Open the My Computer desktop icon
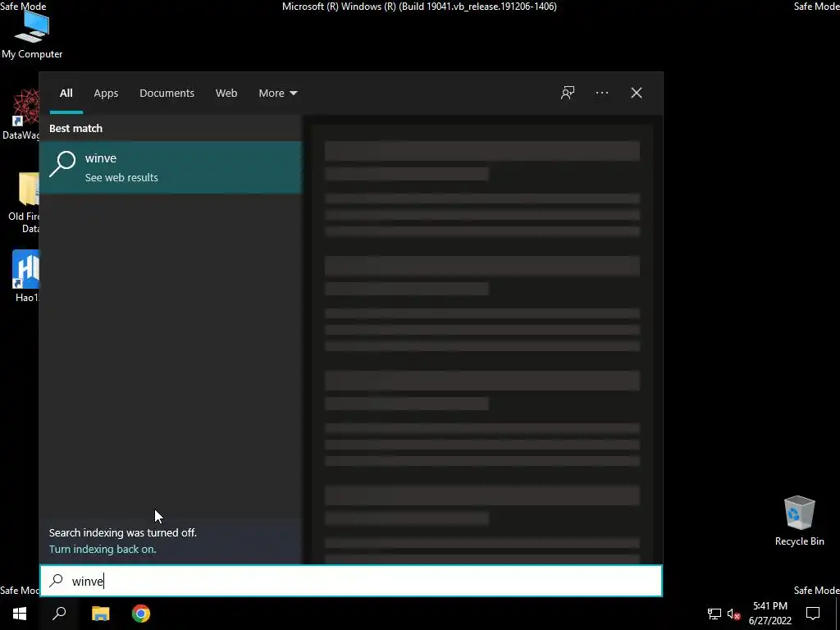The height and width of the screenshot is (630, 840). (x=32, y=34)
